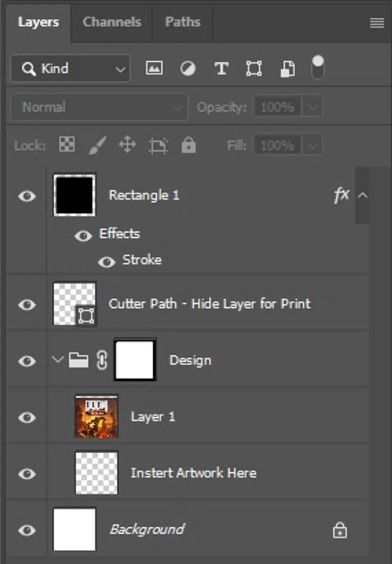Screen dimensions: 392x564
Task: Click the filter adjustment layers icon
Action: pyautogui.click(x=188, y=68)
